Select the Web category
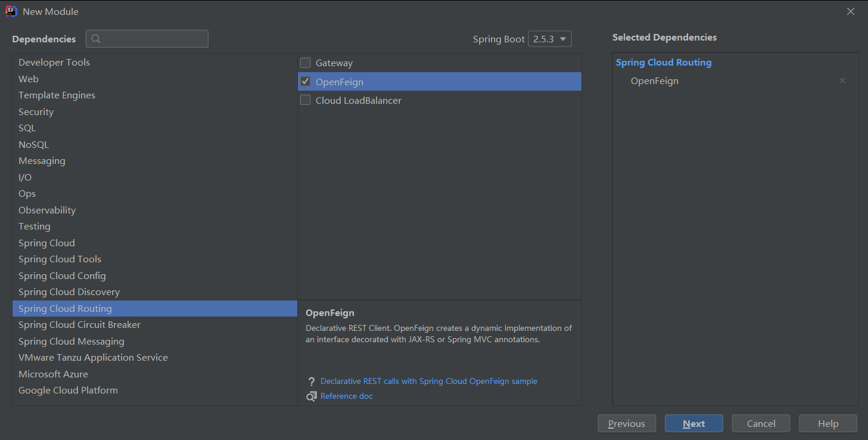Viewport: 868px width, 440px height. click(x=155, y=79)
